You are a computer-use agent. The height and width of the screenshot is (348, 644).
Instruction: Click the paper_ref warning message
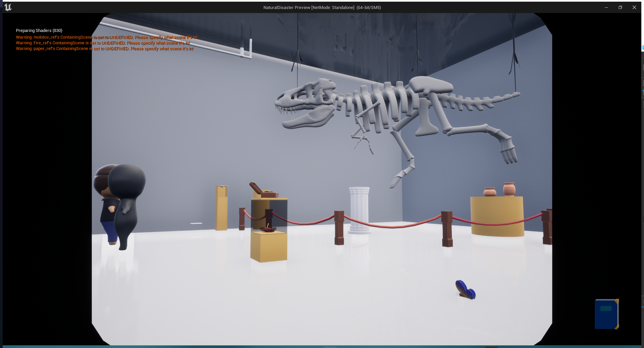coord(105,49)
